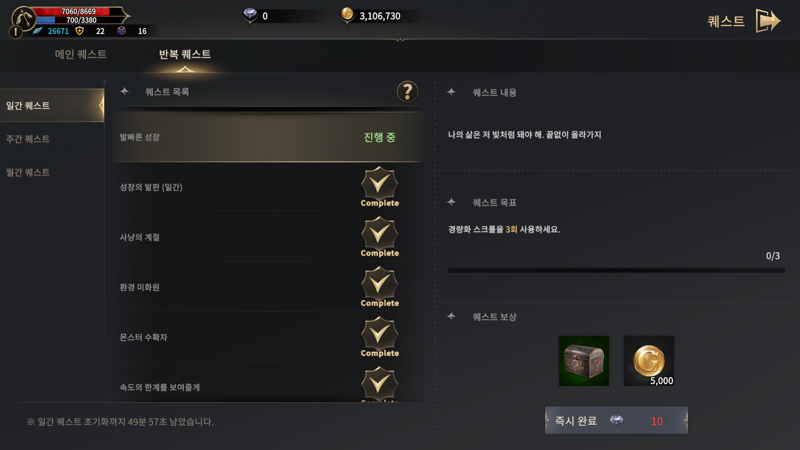Open the question mark help icon

(x=407, y=92)
